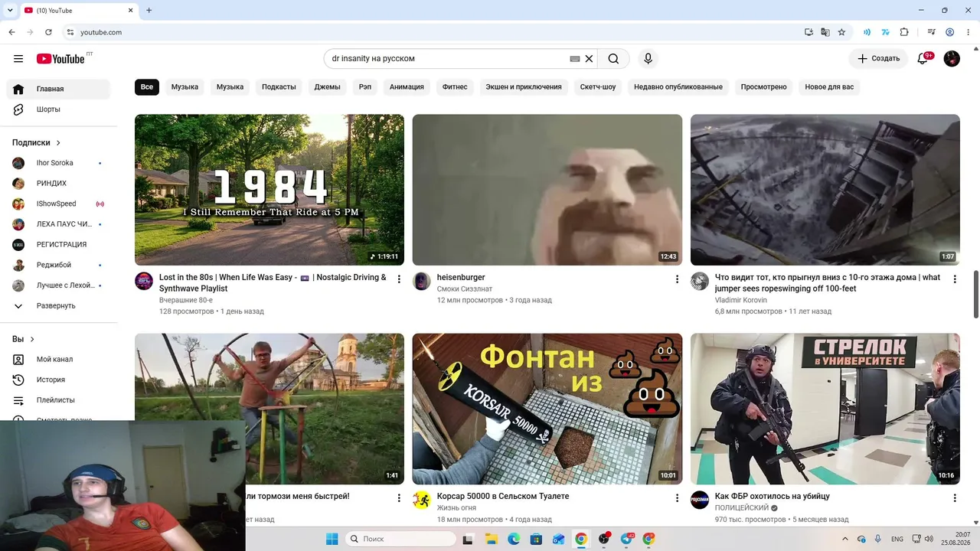Open options for Lost in the 80s video
The width and height of the screenshot is (980, 551).
(x=399, y=279)
